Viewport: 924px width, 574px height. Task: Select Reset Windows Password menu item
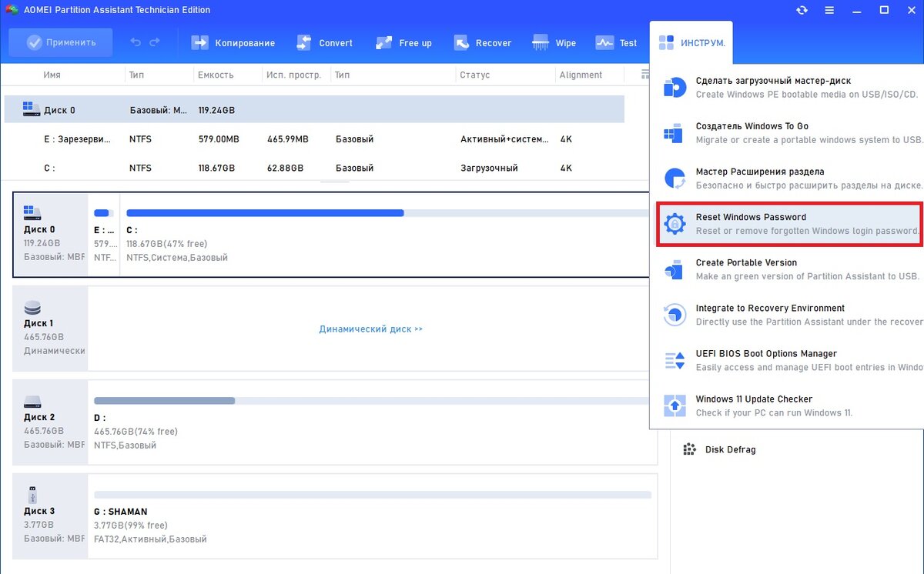click(x=789, y=224)
